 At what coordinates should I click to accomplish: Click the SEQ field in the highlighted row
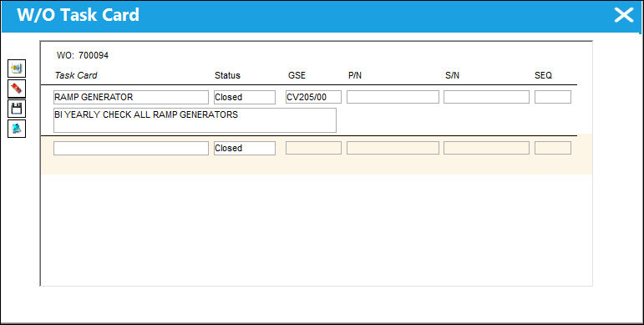(x=553, y=148)
